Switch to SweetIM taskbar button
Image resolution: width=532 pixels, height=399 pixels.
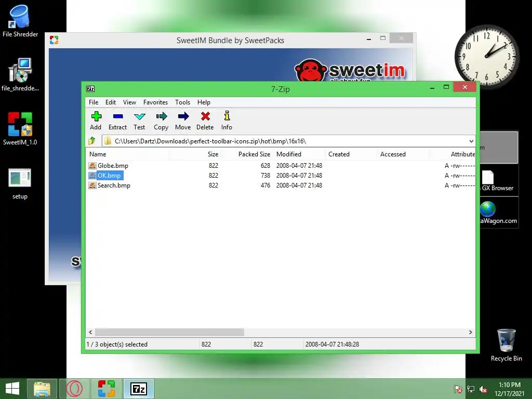pyautogui.click(x=107, y=389)
